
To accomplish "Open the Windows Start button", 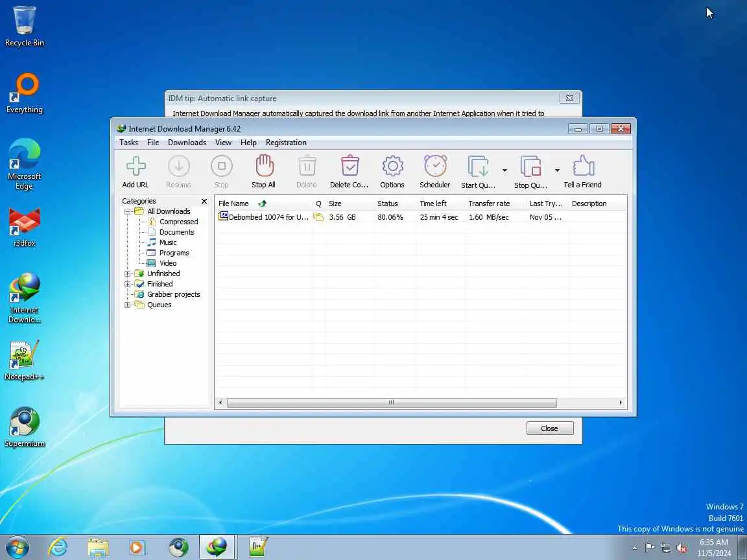I will [x=18, y=547].
